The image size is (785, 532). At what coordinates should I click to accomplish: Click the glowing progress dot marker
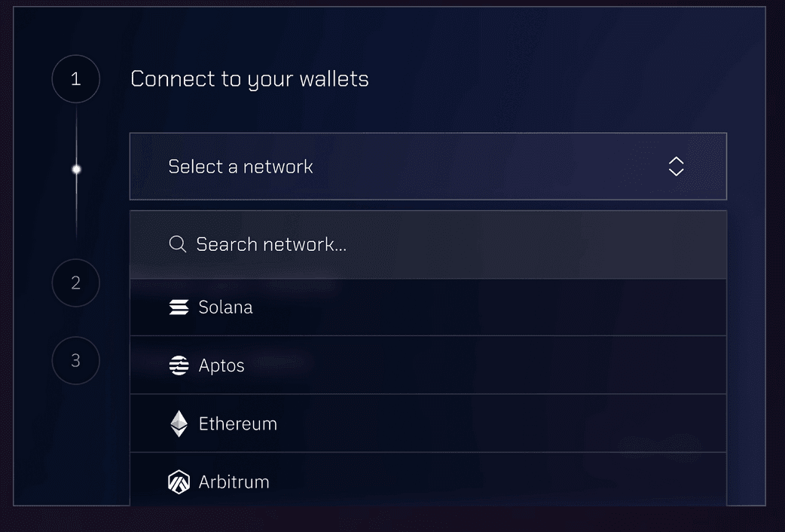[x=76, y=170]
